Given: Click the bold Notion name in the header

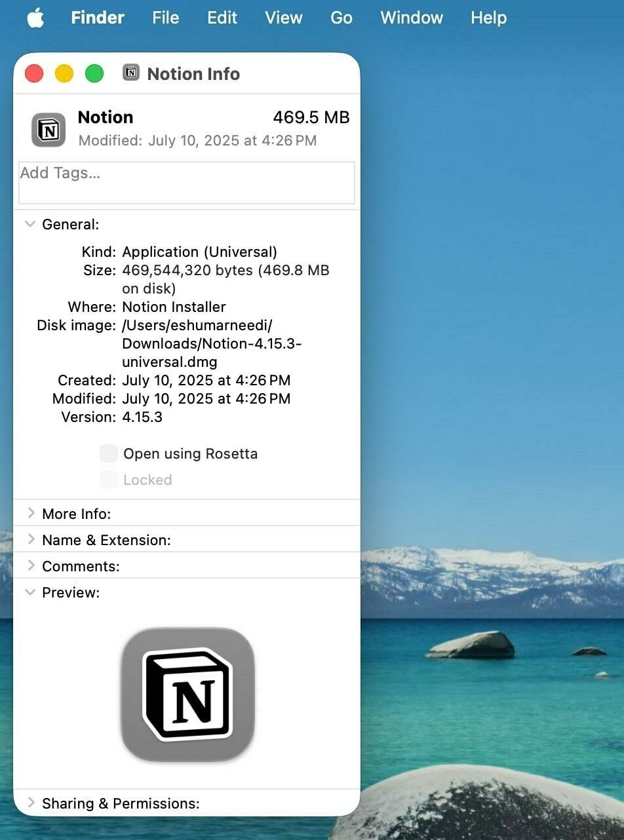Looking at the screenshot, I should click(x=106, y=117).
